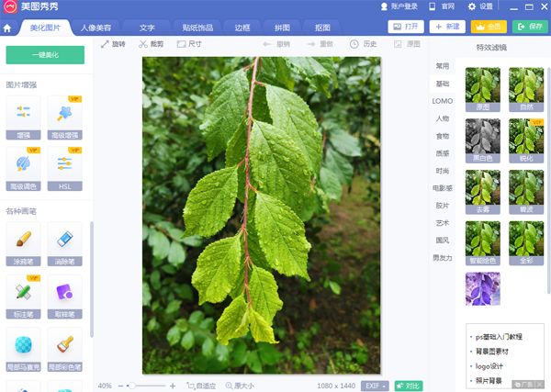Open the 高级调色 color grading tool
The image size is (551, 392).
pyautogui.click(x=23, y=169)
